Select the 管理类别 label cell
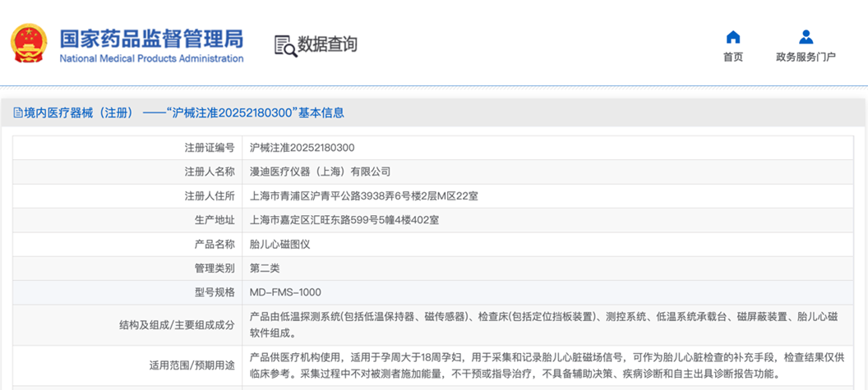The width and height of the screenshot is (868, 390). coord(127,268)
